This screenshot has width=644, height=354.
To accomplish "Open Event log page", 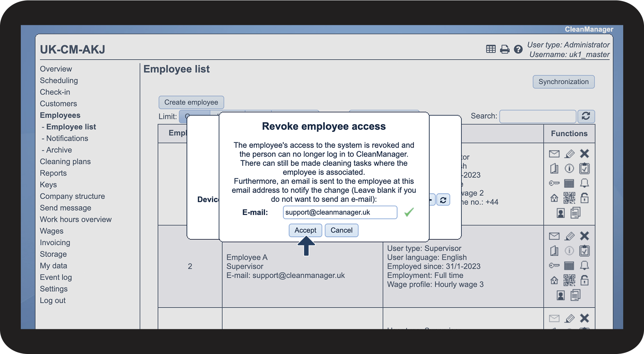I will point(56,277).
